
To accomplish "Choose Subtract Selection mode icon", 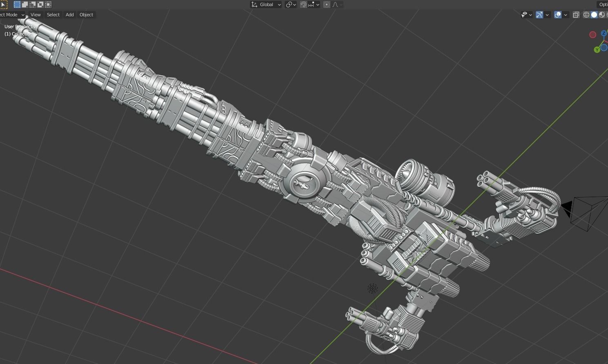I will (x=33, y=4).
